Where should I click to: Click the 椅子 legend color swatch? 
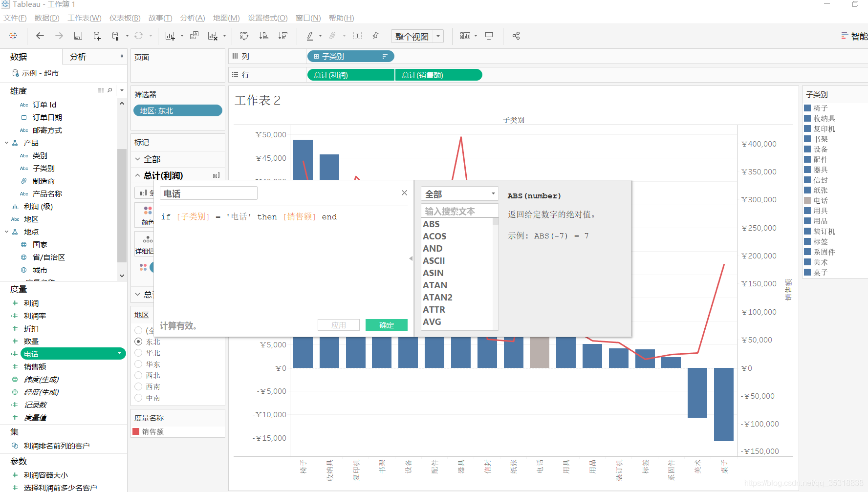(807, 108)
